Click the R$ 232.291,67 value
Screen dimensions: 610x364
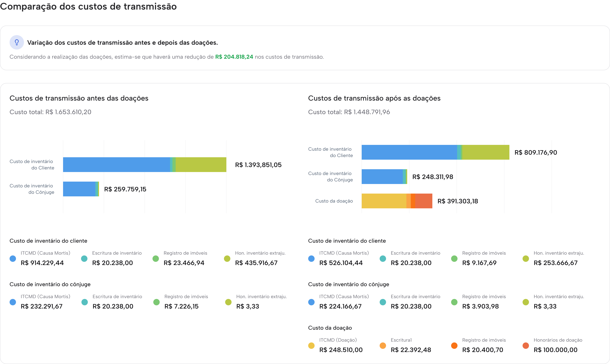pos(42,306)
